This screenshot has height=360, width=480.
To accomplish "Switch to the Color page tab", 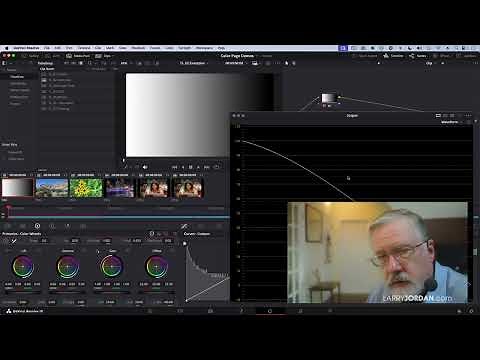I will 270,311.
